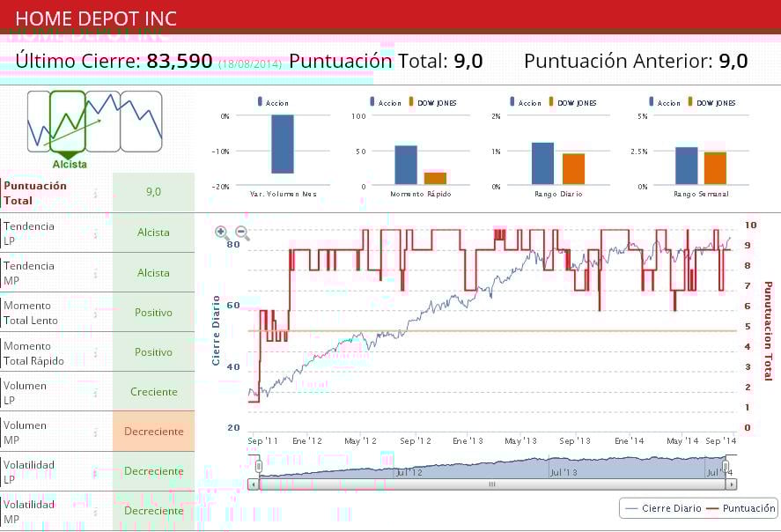Select the Alcista trend pattern thumbnail
The width and height of the screenshot is (781, 532).
click(68, 121)
